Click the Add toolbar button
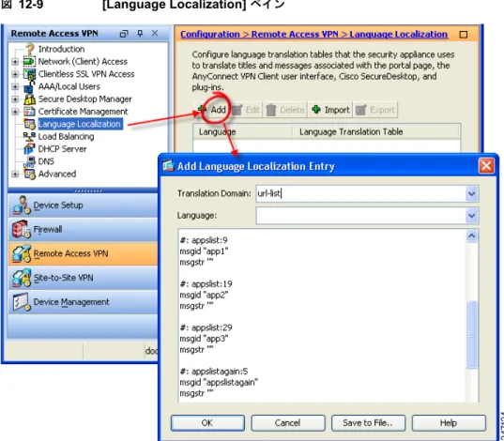504x441 pixels. pos(212,110)
